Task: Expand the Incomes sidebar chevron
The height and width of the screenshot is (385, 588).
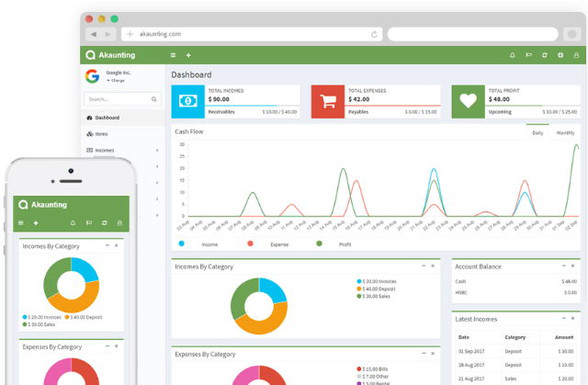Action: click(157, 151)
